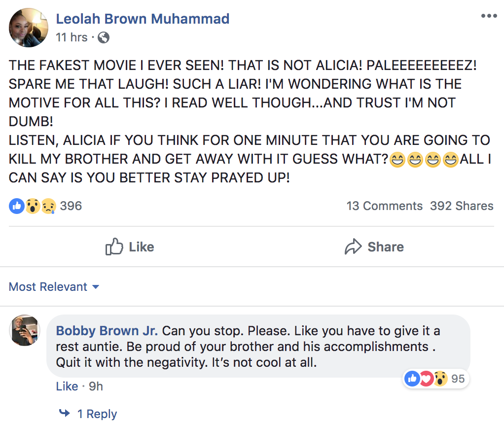View the 13 Comments link
The width and height of the screenshot is (504, 422).
tap(384, 206)
